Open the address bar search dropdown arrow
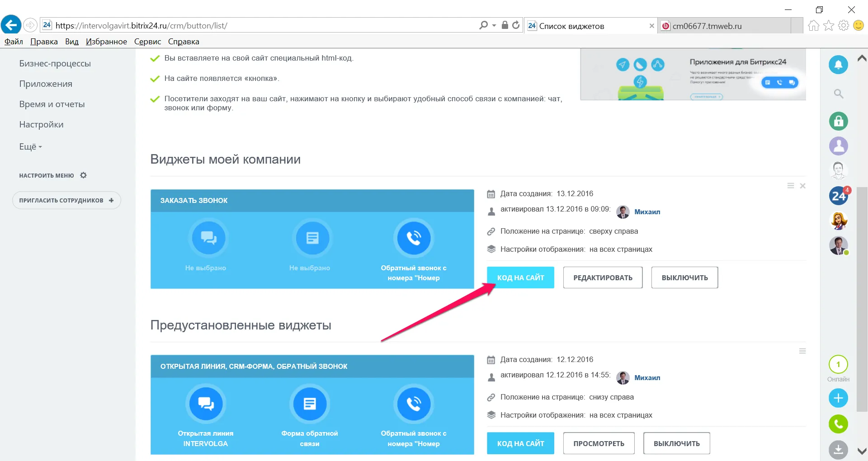Image resolution: width=868 pixels, height=461 pixels. pos(494,25)
